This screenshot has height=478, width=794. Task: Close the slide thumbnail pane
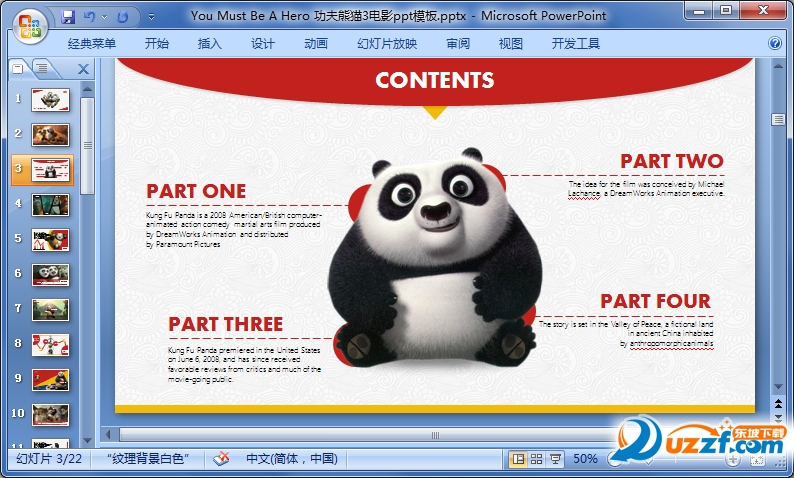pyautogui.click(x=84, y=69)
